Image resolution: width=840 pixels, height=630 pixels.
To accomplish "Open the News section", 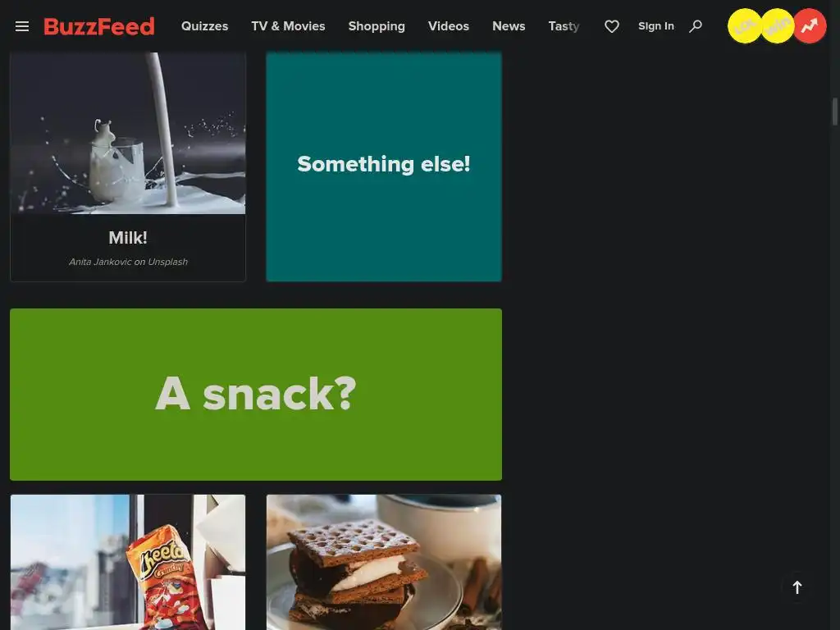I will (509, 26).
